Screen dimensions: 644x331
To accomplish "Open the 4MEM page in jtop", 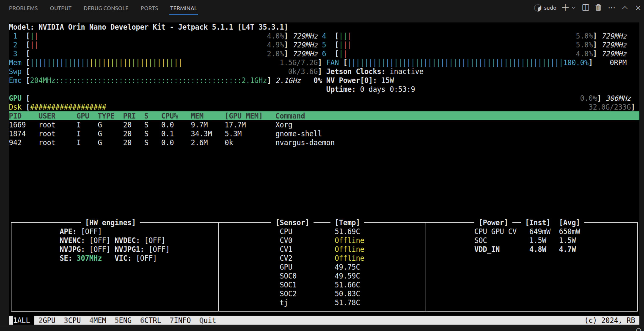I will [98, 320].
